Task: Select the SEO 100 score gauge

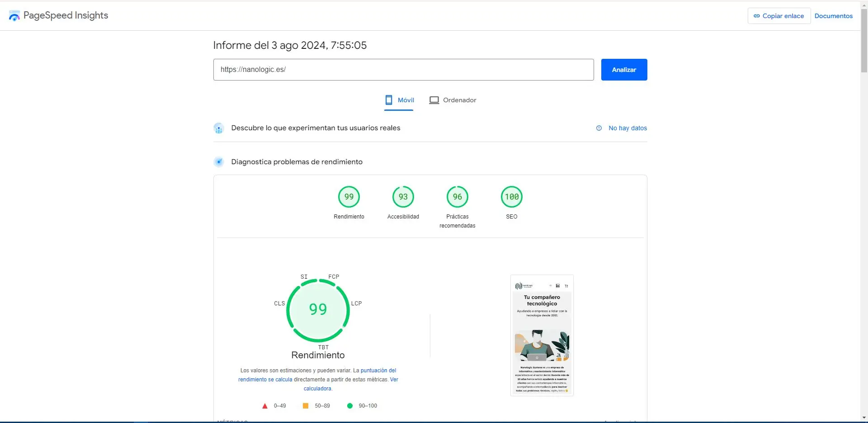Action: [x=512, y=197]
